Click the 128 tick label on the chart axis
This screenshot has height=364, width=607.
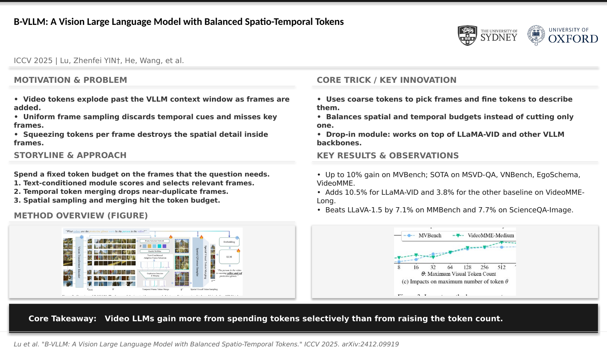pyautogui.click(x=467, y=267)
